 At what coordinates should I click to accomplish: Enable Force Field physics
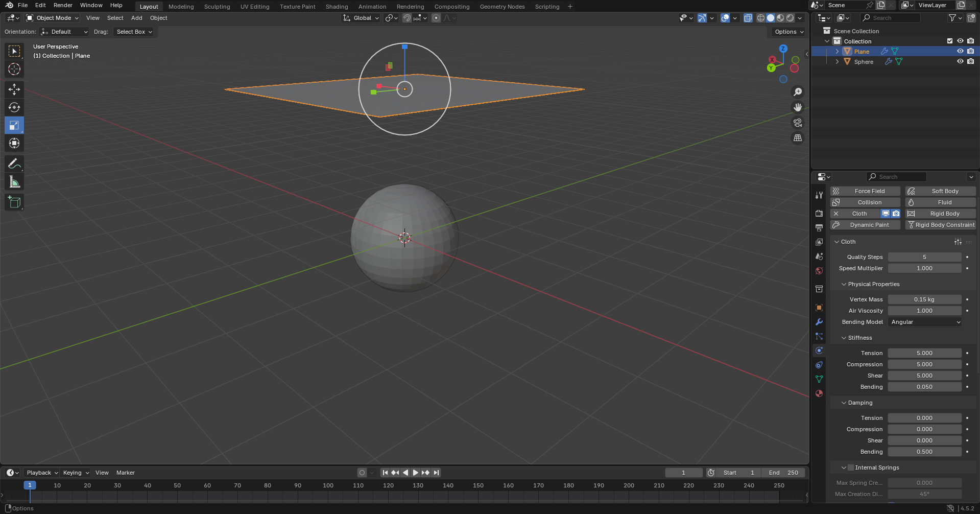tap(865, 191)
